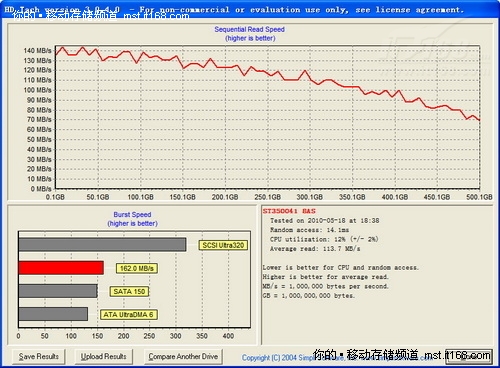
Task: Click the Lower is better note
Action: tap(340, 268)
